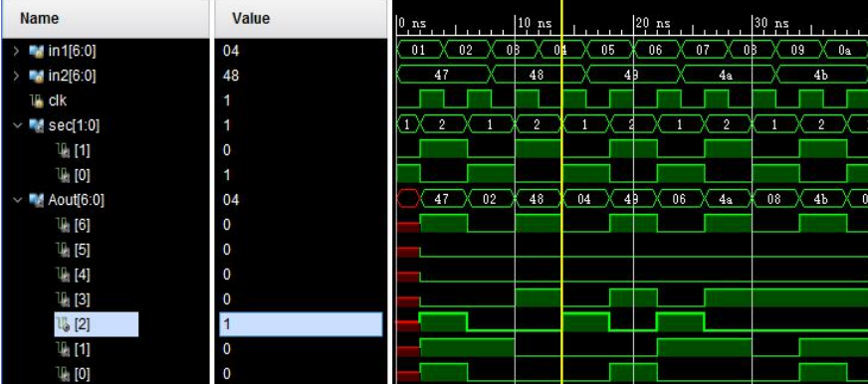Click the Aout bit [4] signal icon

(63, 275)
